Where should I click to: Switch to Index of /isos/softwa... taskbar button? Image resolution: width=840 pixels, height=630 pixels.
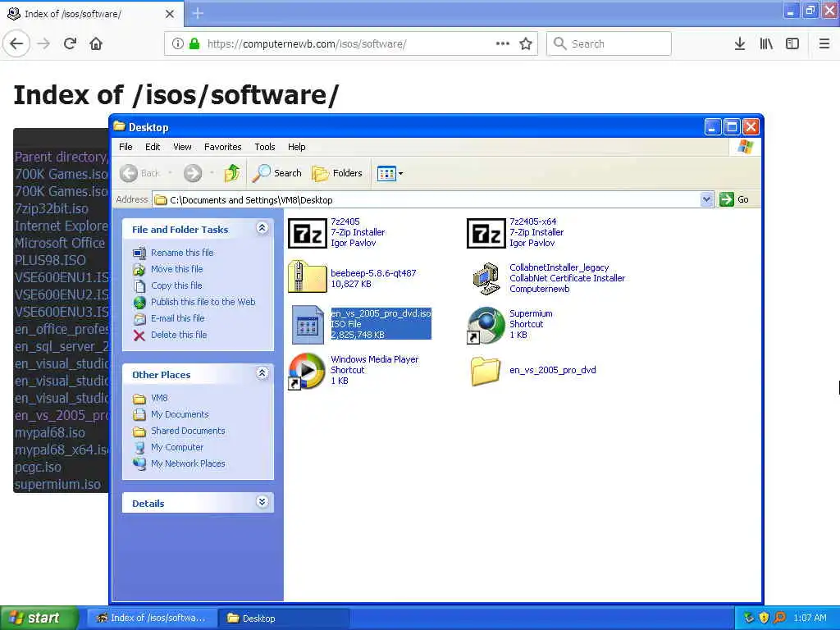click(x=153, y=619)
